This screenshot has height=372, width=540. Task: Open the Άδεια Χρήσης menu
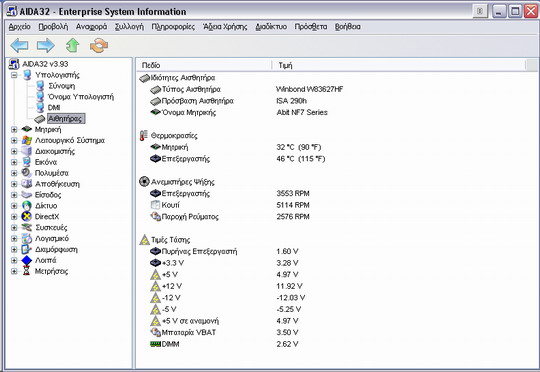[225, 27]
